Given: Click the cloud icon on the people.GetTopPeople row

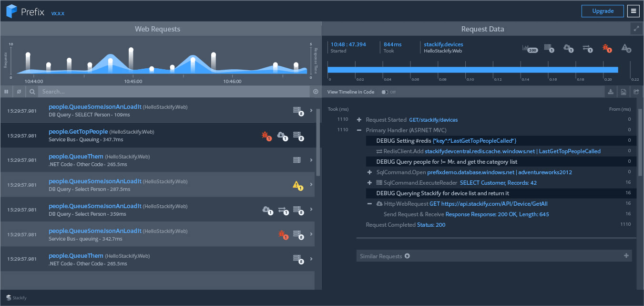Looking at the screenshot, I should pyautogui.click(x=282, y=136).
